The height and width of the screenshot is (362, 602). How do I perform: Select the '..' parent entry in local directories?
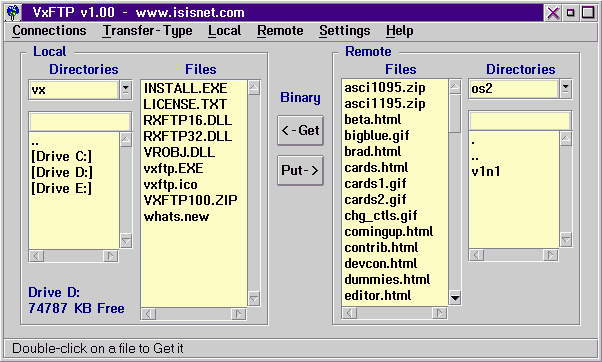point(35,142)
